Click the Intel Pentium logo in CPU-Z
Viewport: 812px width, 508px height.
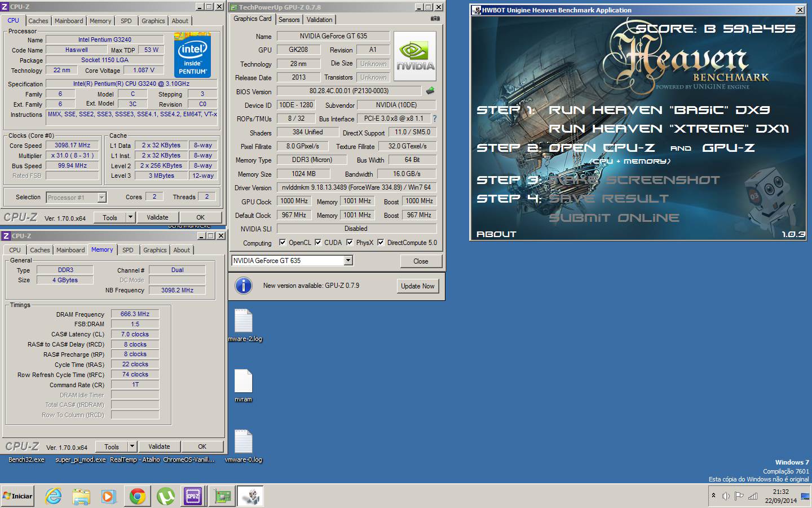point(193,55)
